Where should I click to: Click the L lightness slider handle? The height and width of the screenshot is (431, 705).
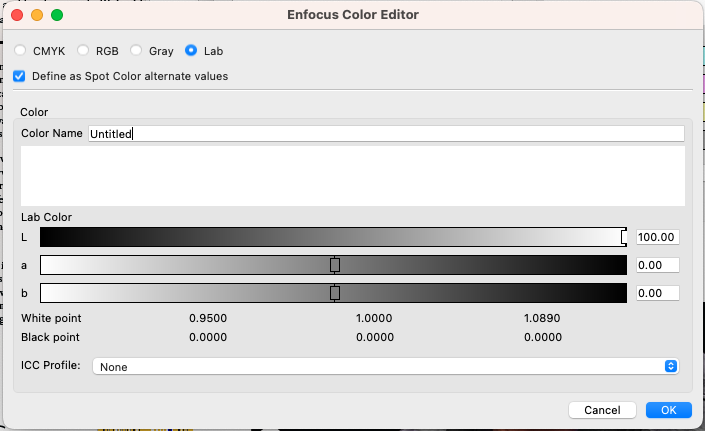(x=624, y=237)
